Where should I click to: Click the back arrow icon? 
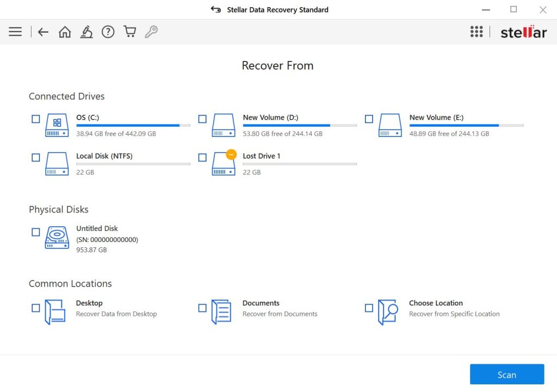point(43,32)
